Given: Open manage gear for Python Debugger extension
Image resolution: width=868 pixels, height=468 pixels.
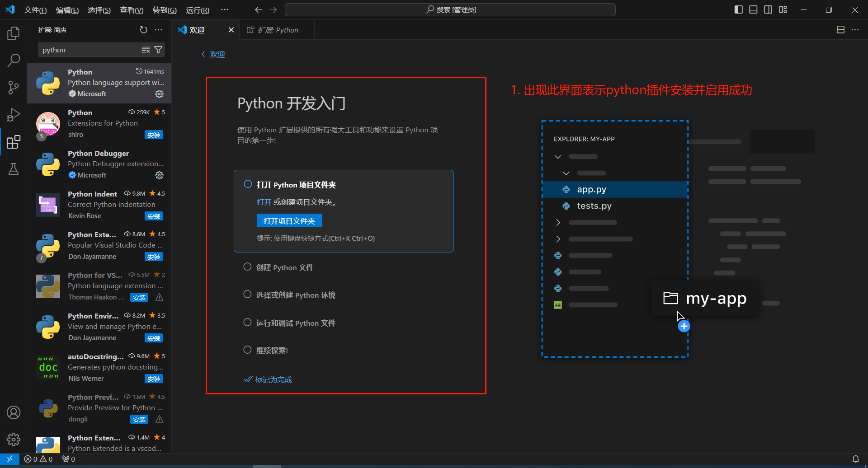Looking at the screenshot, I should point(159,175).
